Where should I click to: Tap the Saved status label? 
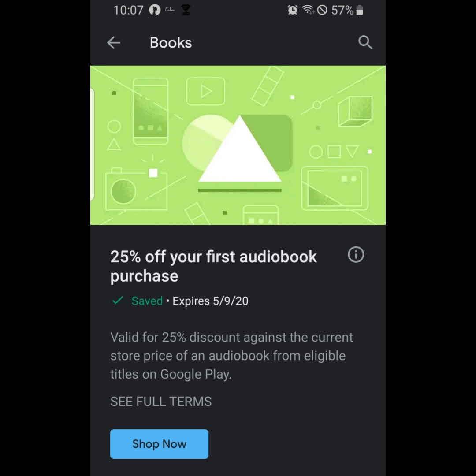click(x=147, y=301)
